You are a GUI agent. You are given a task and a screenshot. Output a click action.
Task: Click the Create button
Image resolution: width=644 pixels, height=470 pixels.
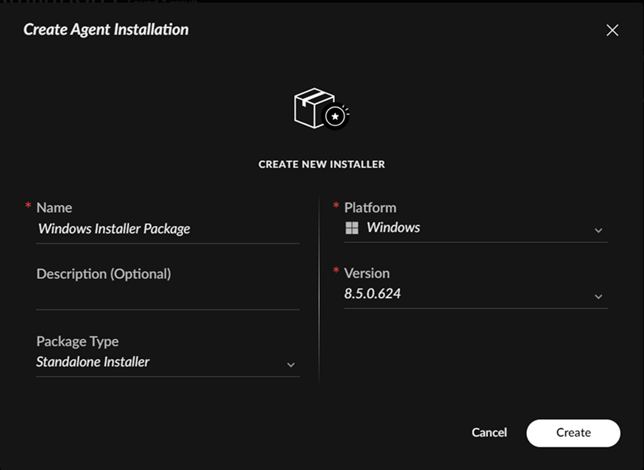click(573, 432)
